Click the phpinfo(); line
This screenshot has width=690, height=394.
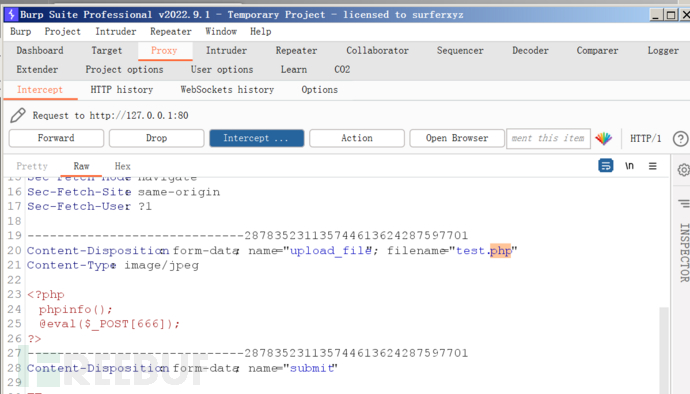(76, 309)
